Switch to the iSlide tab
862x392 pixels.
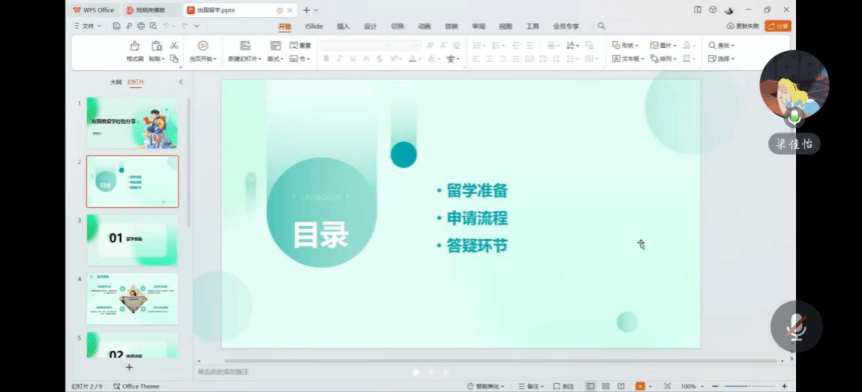(314, 26)
